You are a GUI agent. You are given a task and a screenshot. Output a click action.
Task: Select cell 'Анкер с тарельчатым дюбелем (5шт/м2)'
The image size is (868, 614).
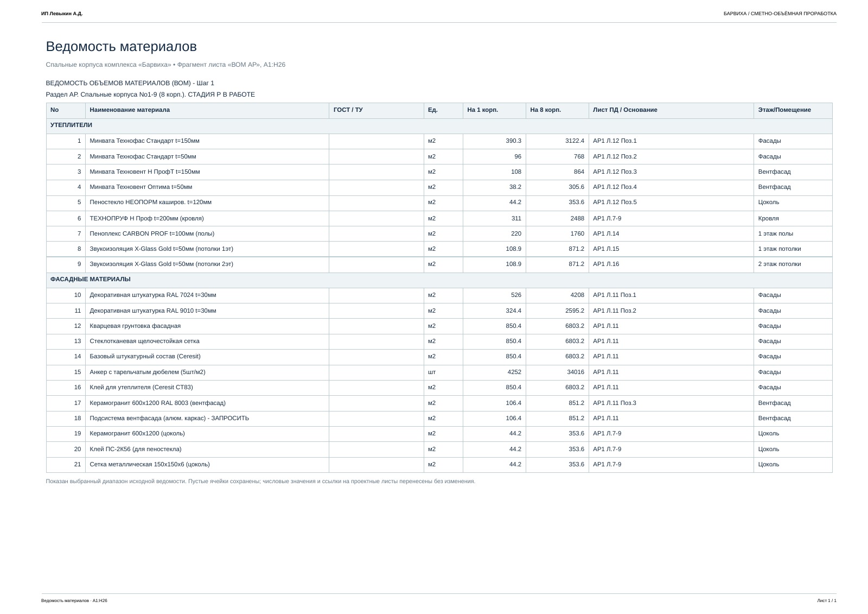pyautogui.click(x=207, y=372)
